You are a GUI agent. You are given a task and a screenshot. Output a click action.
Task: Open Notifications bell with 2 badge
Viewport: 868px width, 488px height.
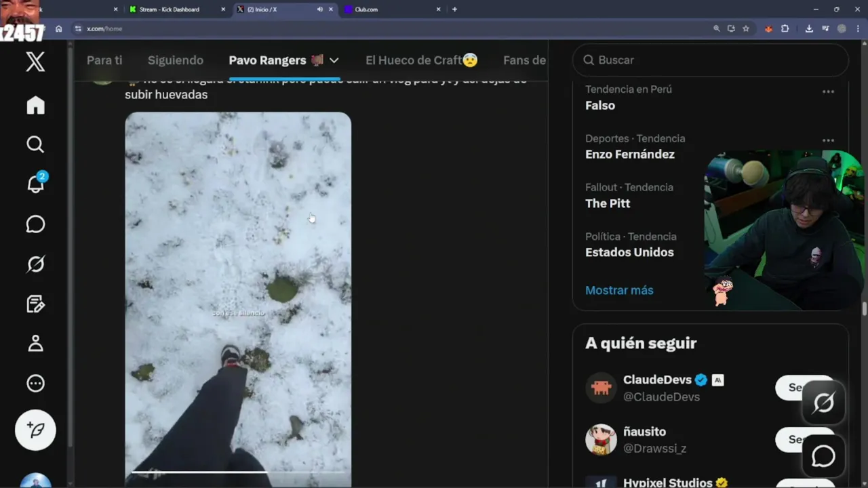pyautogui.click(x=35, y=183)
